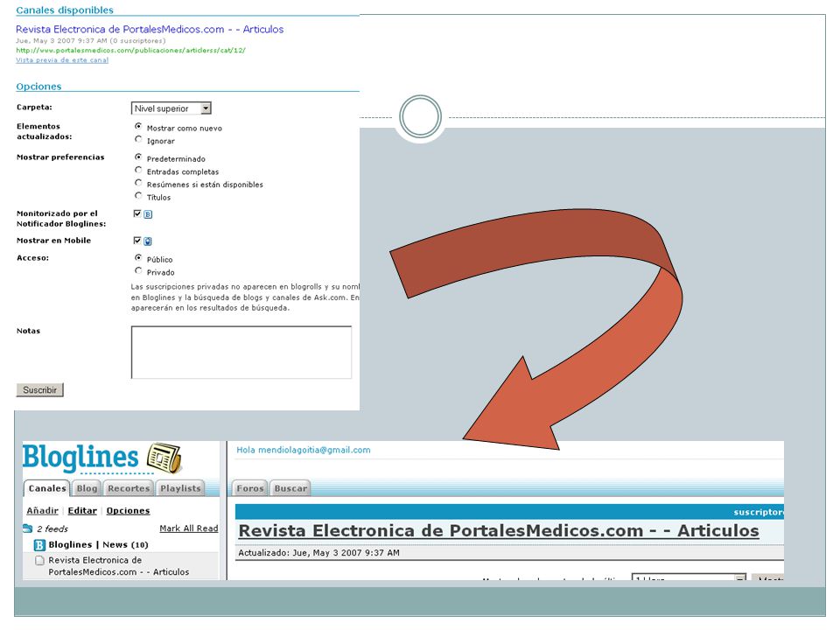Screen dimensions: 840x630
Task: Switch to the Canales tab
Action: pos(47,488)
